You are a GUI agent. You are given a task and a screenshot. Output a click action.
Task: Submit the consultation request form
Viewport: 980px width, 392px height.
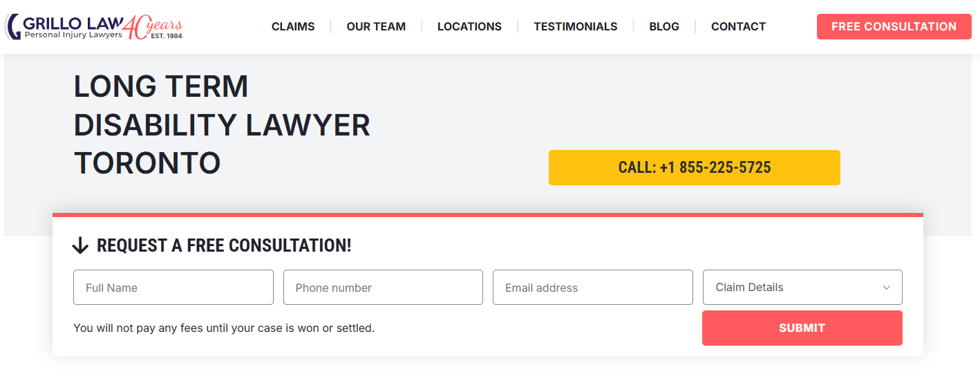802,328
